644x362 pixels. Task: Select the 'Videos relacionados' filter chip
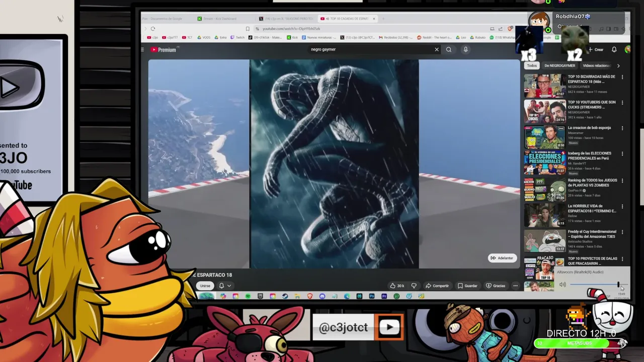click(x=596, y=65)
